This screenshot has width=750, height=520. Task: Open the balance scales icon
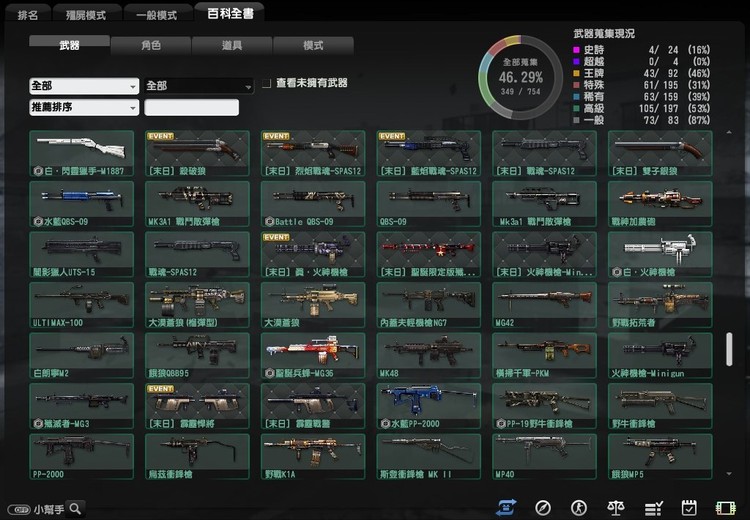point(617,507)
